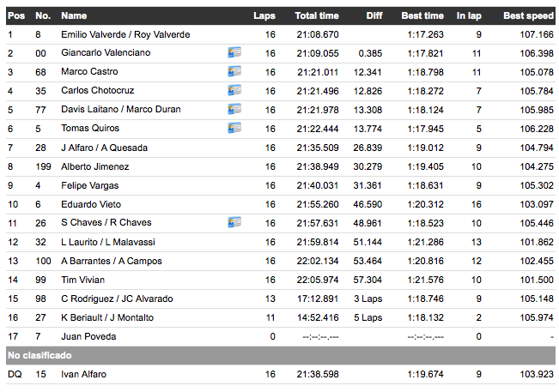Image resolution: width=559 pixels, height=392 pixels.
Task: Open Emilio Valverde / Roy Valverde entry
Action: (125, 34)
